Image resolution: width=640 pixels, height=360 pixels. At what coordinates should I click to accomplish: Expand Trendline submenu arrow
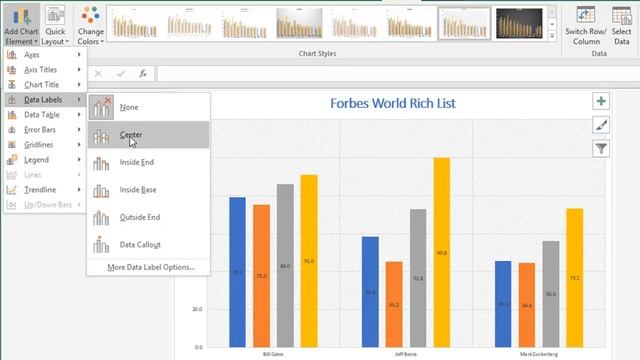79,190
